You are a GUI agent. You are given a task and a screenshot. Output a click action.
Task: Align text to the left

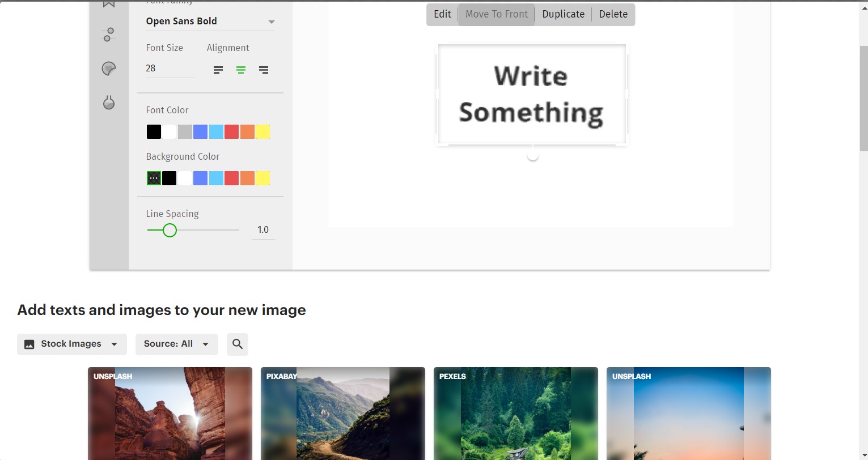click(218, 70)
